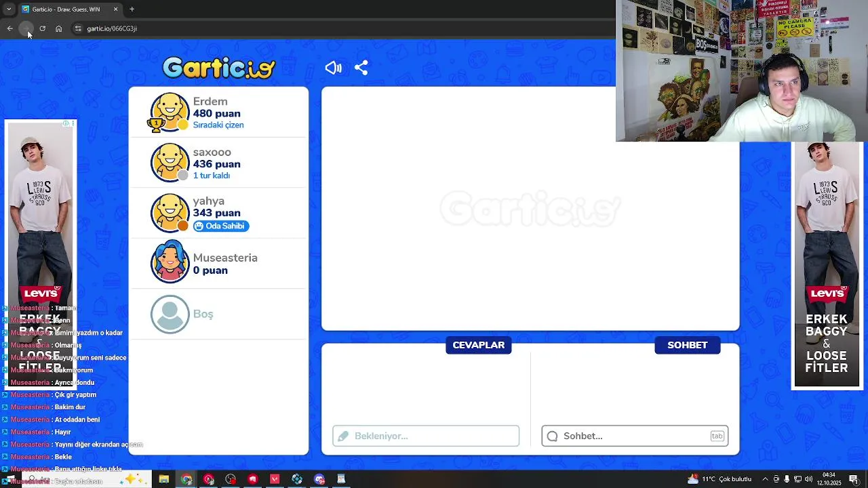
Task: Click ad info icon on left ad
Action: (x=66, y=123)
